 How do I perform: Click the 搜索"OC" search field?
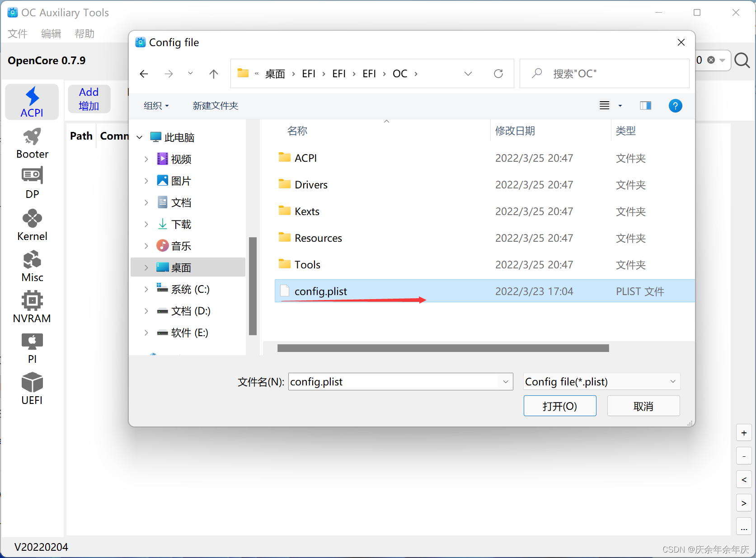pos(605,74)
